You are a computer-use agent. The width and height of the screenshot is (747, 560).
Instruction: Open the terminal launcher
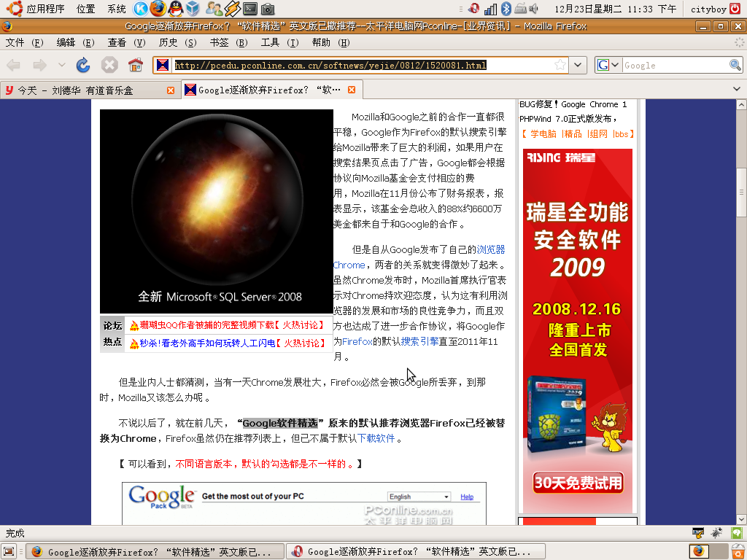pos(250,9)
